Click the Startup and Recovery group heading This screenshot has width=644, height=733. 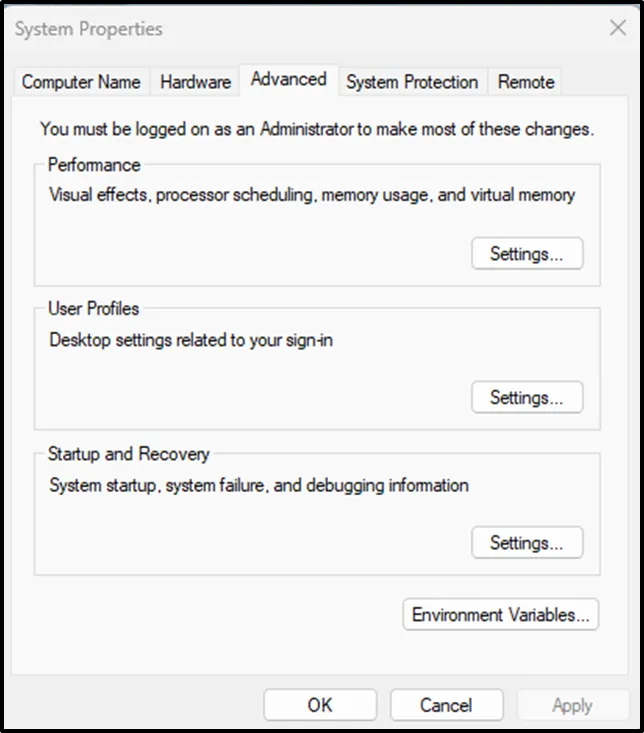[129, 454]
